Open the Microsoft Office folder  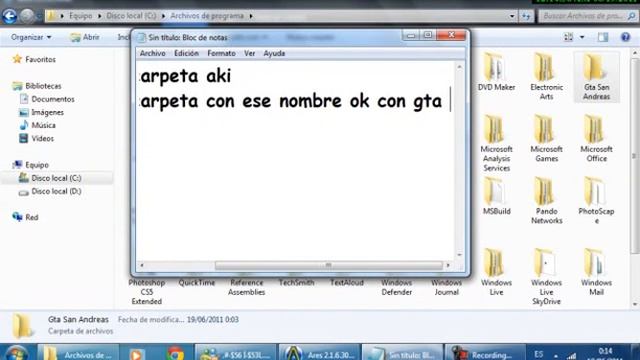pos(596,139)
